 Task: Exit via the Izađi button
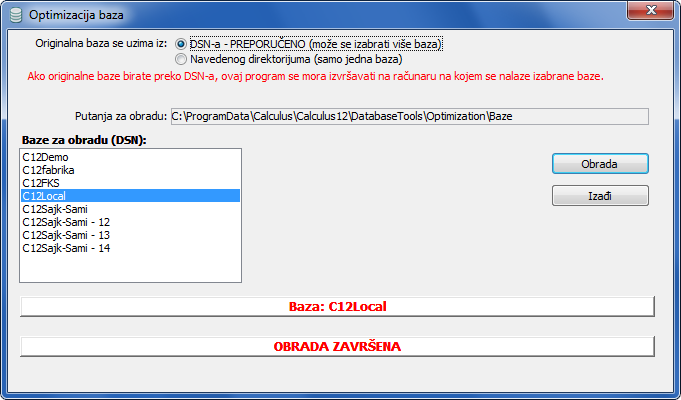(600, 196)
